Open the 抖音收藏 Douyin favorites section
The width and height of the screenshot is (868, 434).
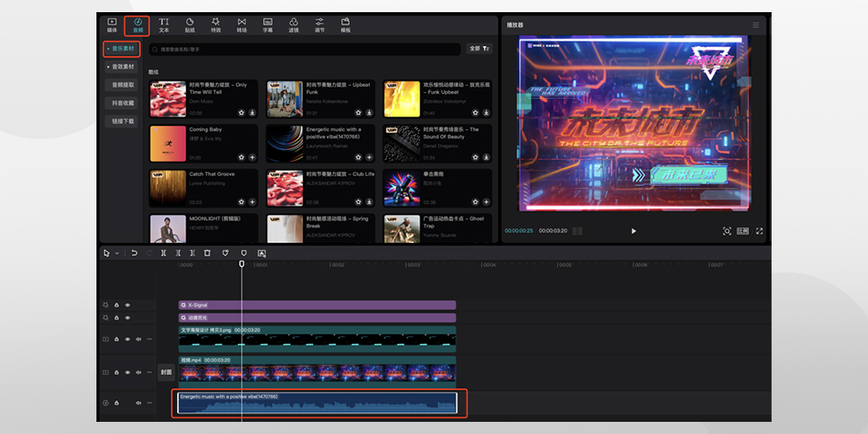(x=122, y=103)
